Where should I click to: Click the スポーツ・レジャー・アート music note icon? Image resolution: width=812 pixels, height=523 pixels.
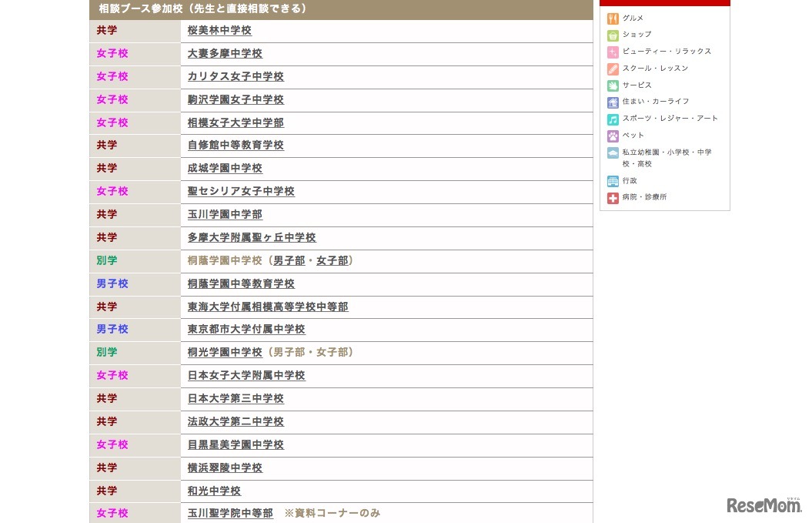coord(612,119)
